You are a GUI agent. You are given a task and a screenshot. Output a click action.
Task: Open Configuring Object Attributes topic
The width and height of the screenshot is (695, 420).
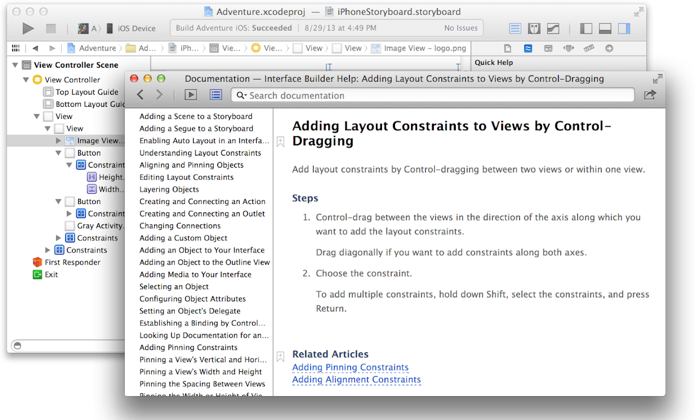193,299
